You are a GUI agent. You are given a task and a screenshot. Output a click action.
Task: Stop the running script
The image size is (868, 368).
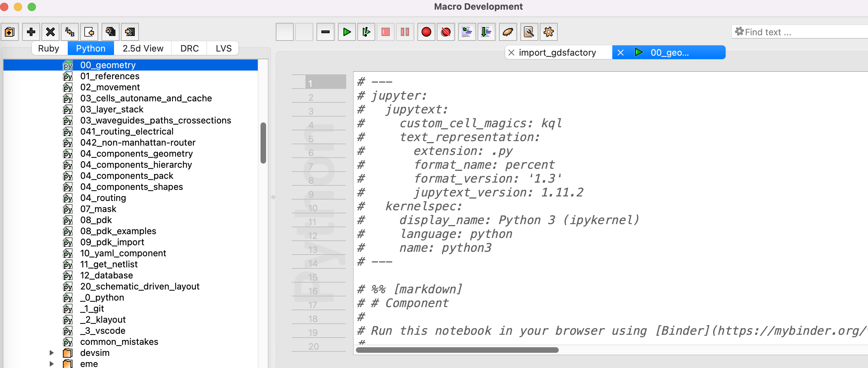tap(385, 32)
